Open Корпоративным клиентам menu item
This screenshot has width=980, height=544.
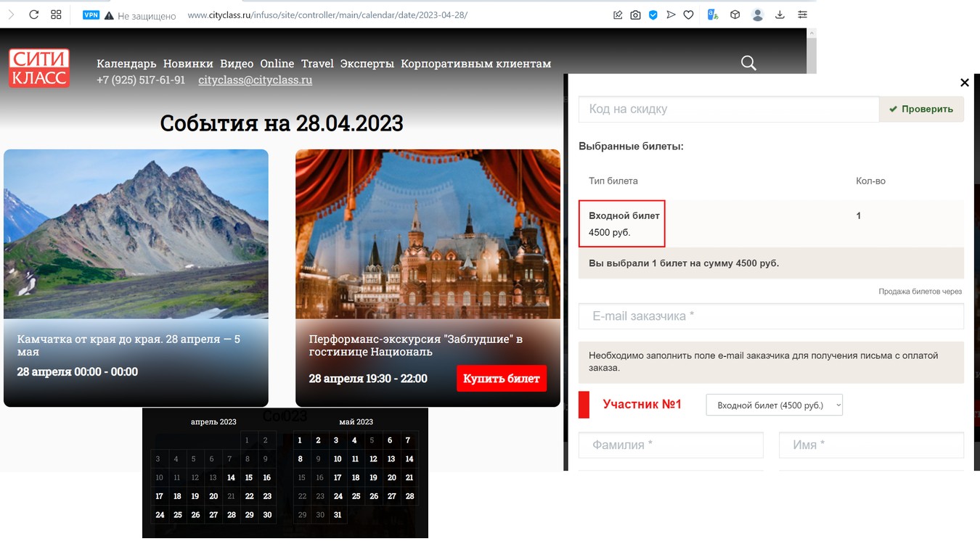point(476,64)
